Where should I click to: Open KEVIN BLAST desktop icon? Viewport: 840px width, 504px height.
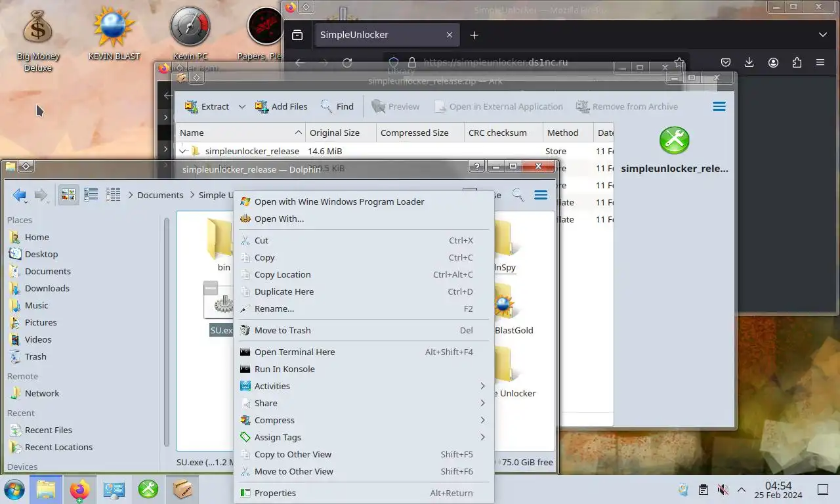[x=114, y=34]
